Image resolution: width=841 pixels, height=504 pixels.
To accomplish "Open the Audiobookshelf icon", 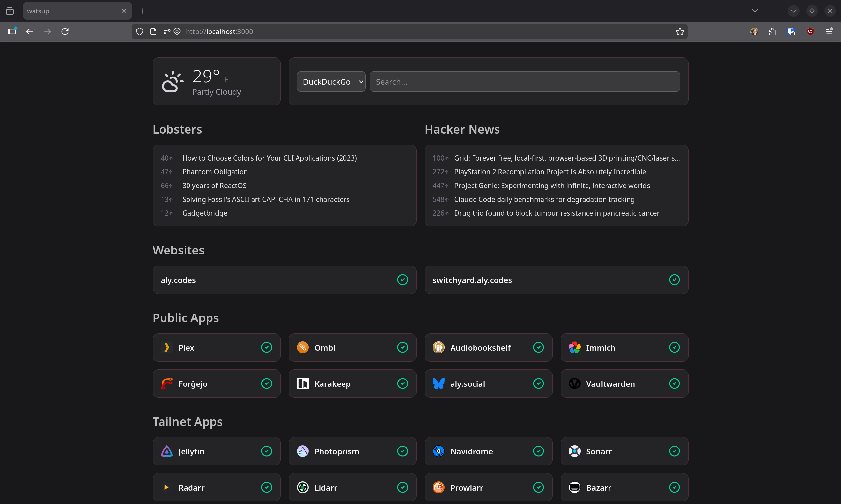I will click(438, 347).
